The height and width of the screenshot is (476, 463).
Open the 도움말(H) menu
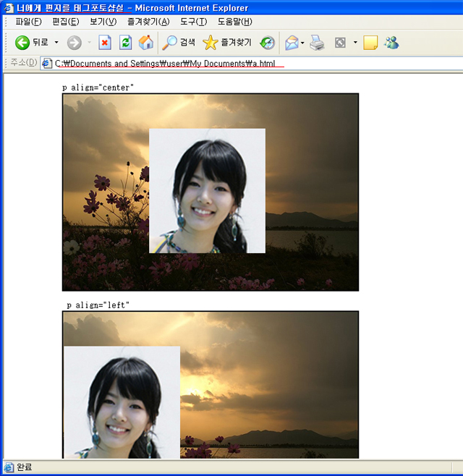[235, 22]
